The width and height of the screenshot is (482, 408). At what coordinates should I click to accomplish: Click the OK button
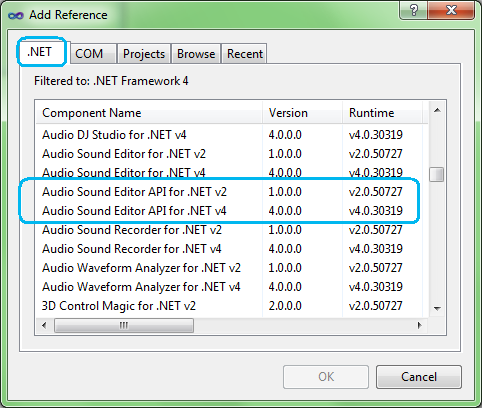click(x=326, y=377)
